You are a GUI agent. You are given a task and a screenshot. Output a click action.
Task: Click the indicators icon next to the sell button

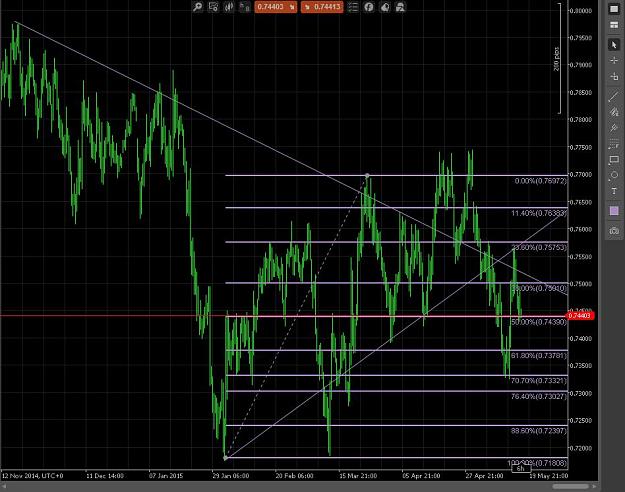click(244, 7)
